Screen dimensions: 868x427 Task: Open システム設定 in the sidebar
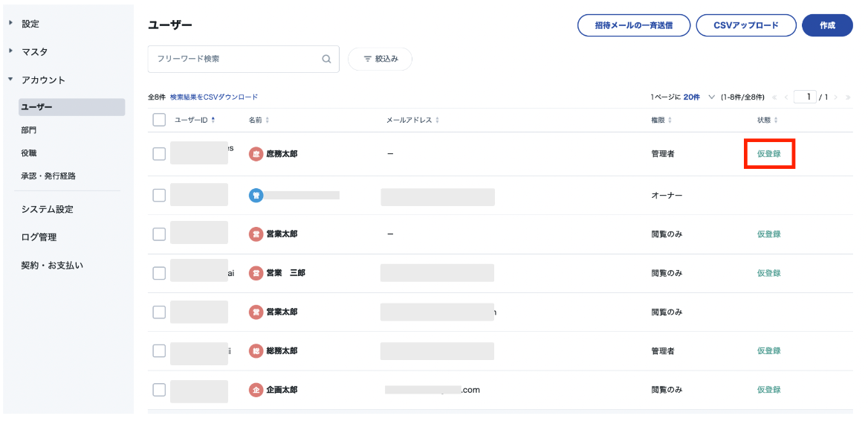[47, 209]
